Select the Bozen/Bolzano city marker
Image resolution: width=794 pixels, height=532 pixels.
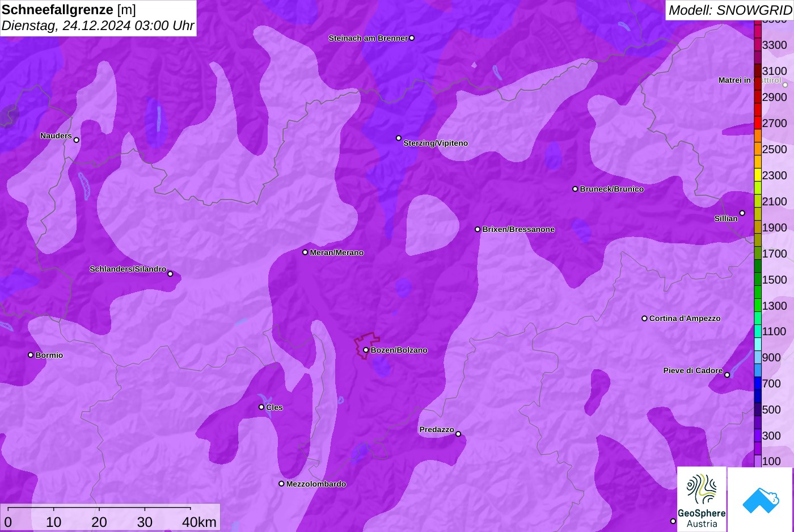366,350
